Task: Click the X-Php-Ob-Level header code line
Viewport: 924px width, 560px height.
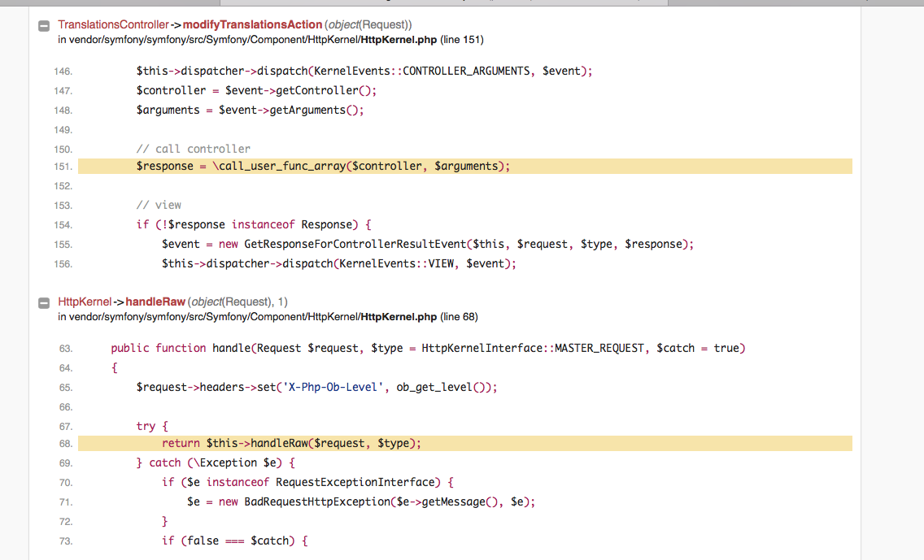Action: (316, 388)
